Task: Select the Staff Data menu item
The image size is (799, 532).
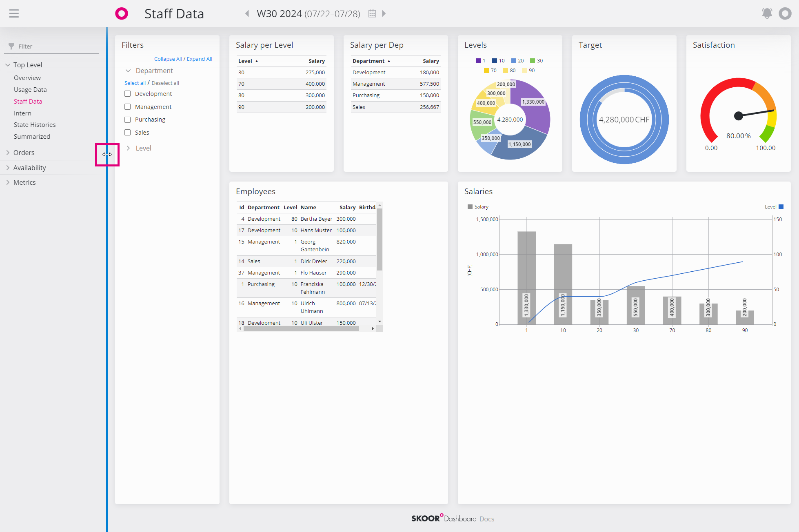Action: (28, 101)
